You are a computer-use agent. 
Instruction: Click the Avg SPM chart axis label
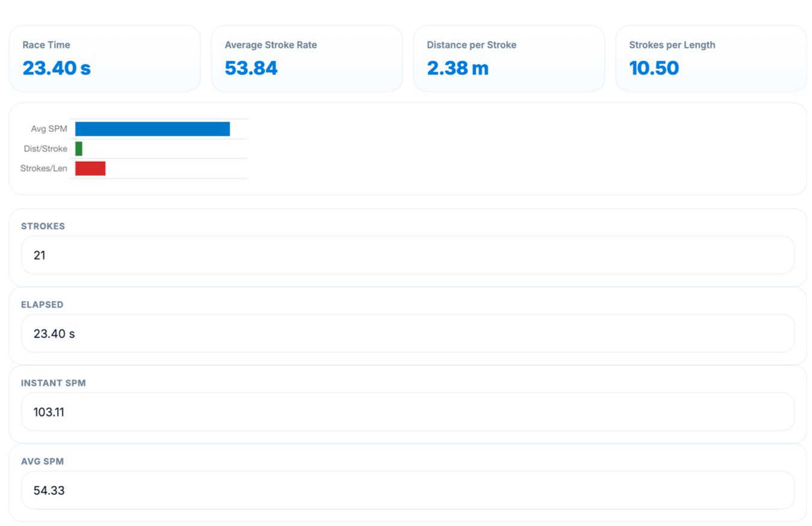tap(49, 129)
